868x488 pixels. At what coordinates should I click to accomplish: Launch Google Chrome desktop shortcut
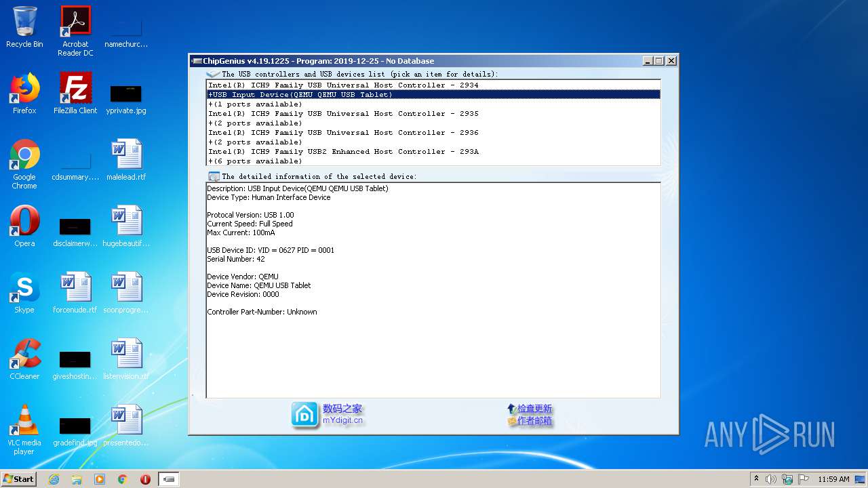(24, 163)
